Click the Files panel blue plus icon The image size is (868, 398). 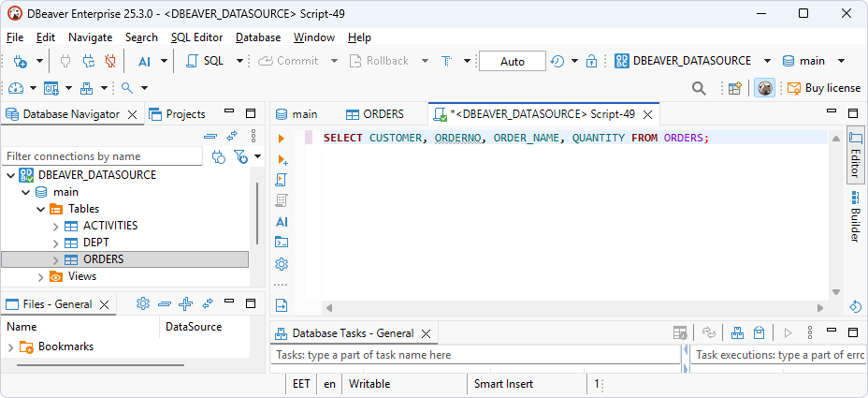coord(186,303)
